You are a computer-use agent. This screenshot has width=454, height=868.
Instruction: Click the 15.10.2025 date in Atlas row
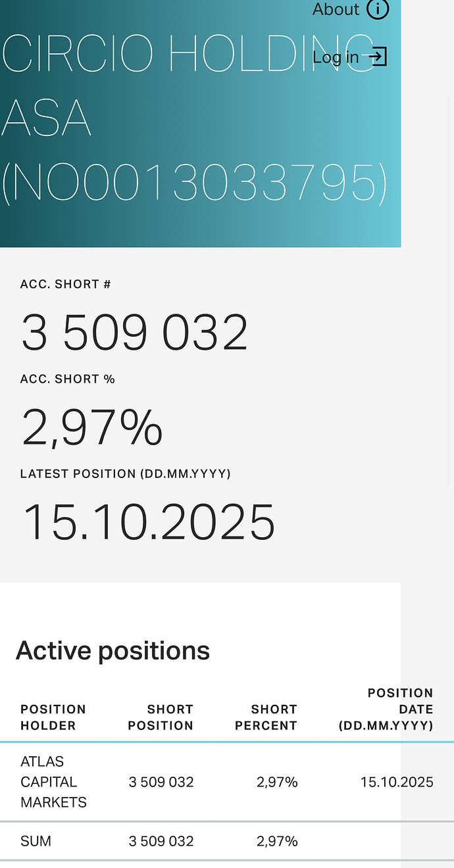397,782
